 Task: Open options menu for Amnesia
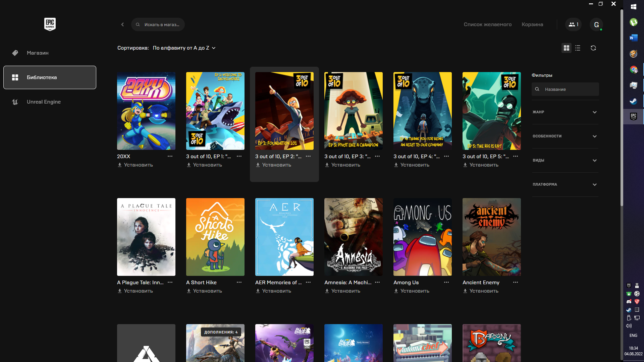(x=377, y=282)
